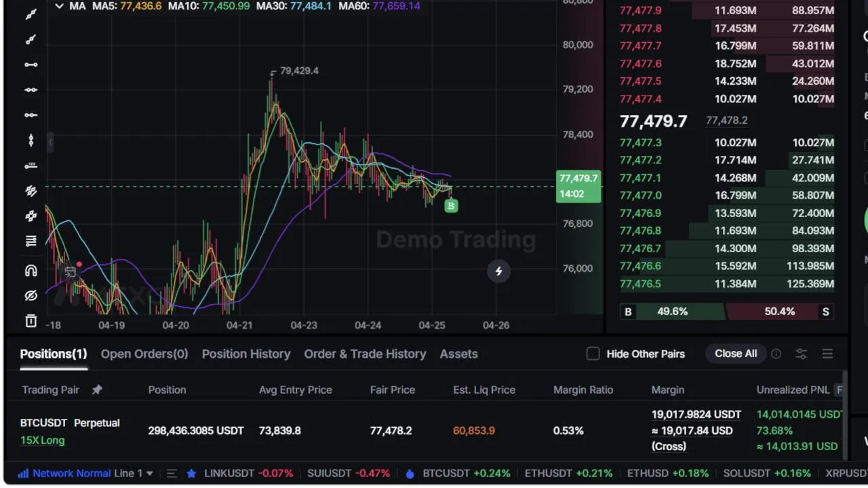Click ask price 77,477.9 in order book
The width and height of the screenshot is (868, 488).
coord(641,11)
